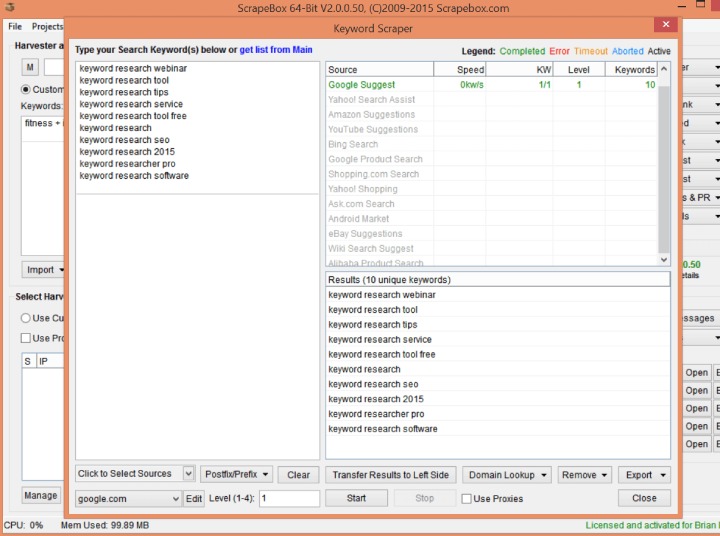Click the scroll-down arrow in the sources list

664,260
